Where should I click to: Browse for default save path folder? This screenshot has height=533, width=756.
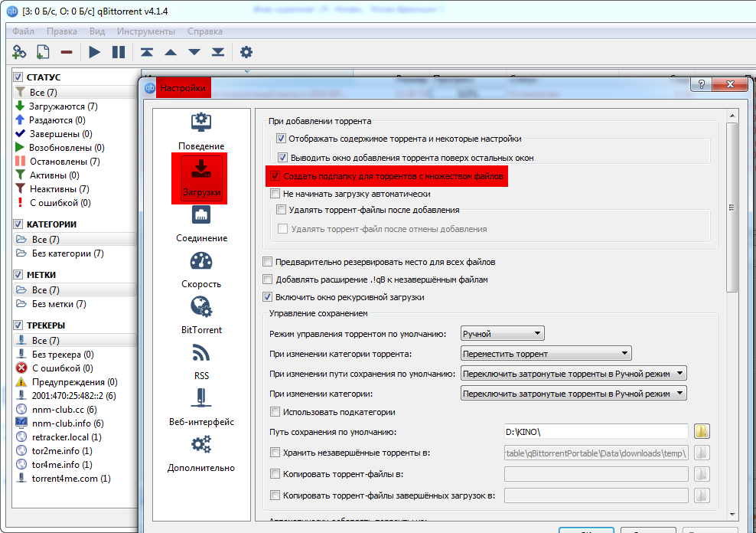(x=702, y=431)
